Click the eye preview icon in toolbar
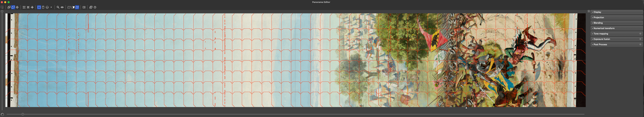This screenshot has width=644, height=117. point(62,7)
